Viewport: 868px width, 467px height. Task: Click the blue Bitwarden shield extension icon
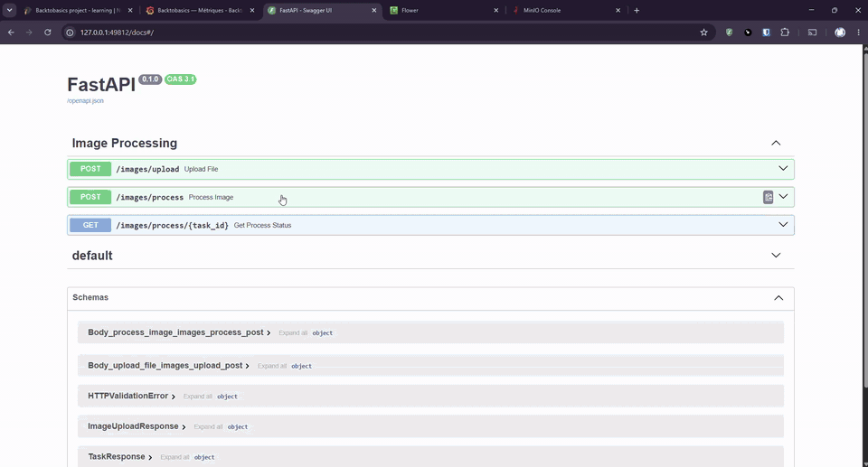pyautogui.click(x=766, y=33)
